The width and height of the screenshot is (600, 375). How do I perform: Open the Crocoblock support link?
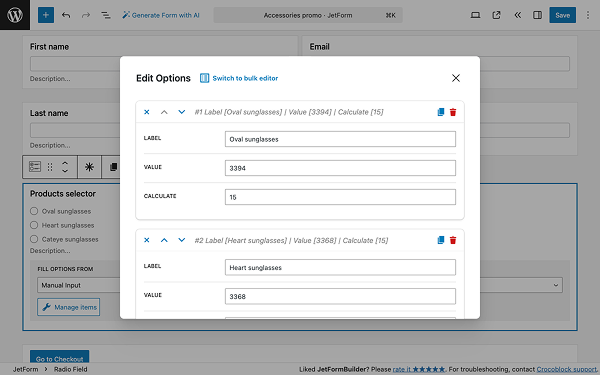pos(566,369)
